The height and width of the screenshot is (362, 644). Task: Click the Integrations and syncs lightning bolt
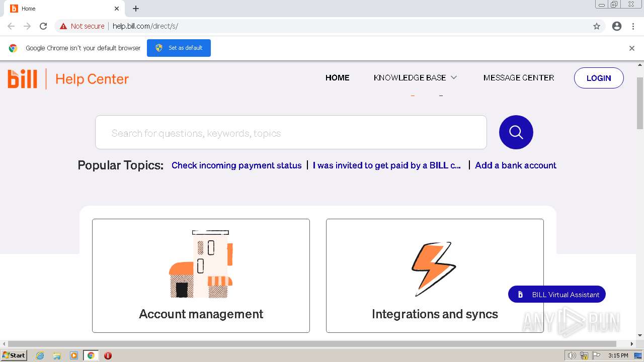(434, 268)
